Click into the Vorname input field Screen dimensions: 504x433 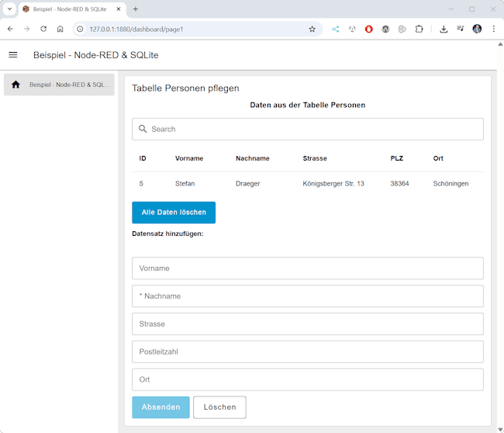(308, 268)
